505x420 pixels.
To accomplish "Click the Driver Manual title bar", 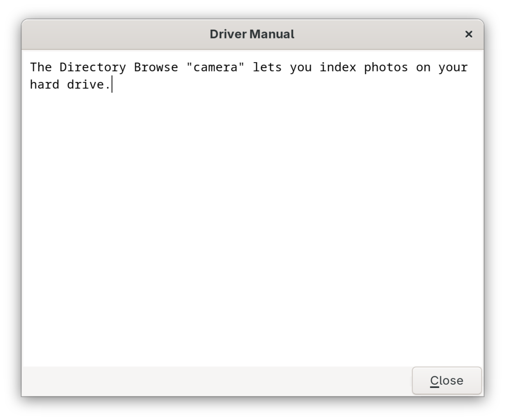I will click(x=252, y=34).
